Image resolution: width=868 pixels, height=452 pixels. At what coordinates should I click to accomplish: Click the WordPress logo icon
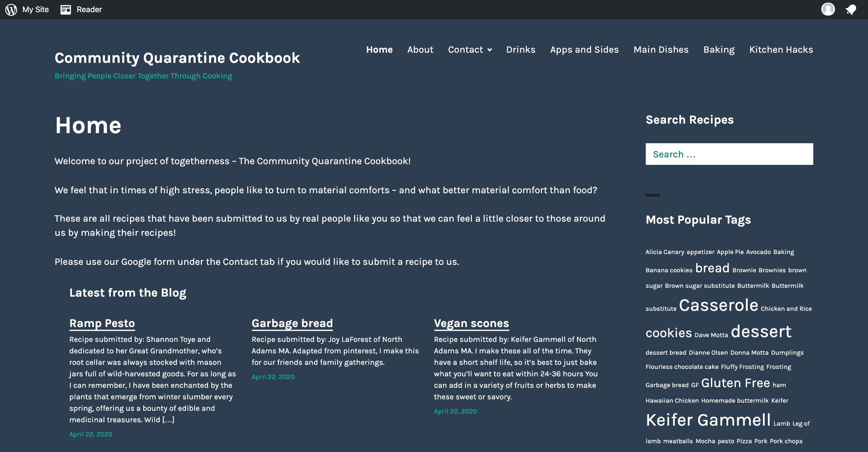[x=11, y=9]
